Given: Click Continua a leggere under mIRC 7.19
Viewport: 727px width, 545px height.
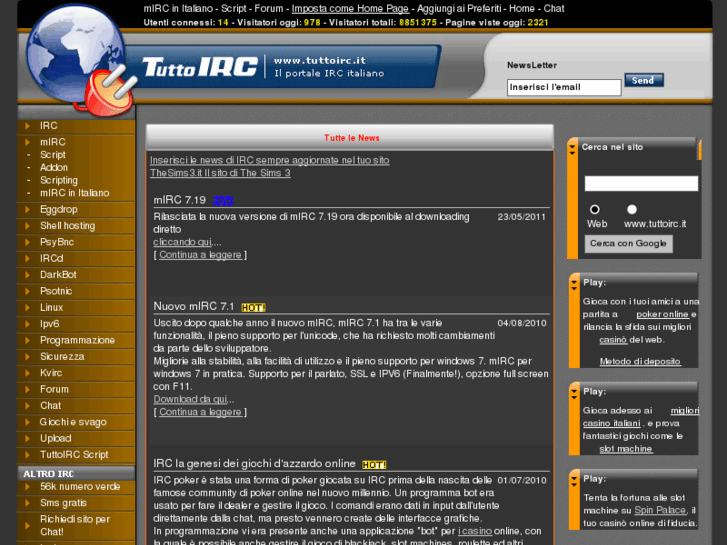Looking at the screenshot, I should 200,255.
